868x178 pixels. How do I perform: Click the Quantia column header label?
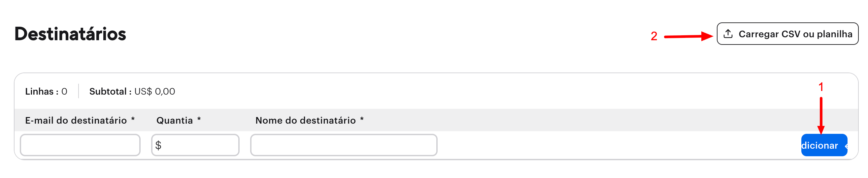175,120
